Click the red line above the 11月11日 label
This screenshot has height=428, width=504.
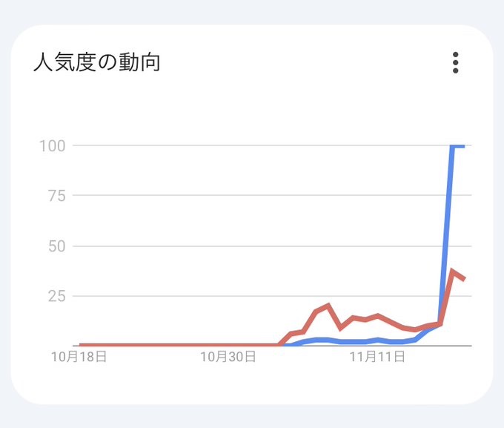377,315
